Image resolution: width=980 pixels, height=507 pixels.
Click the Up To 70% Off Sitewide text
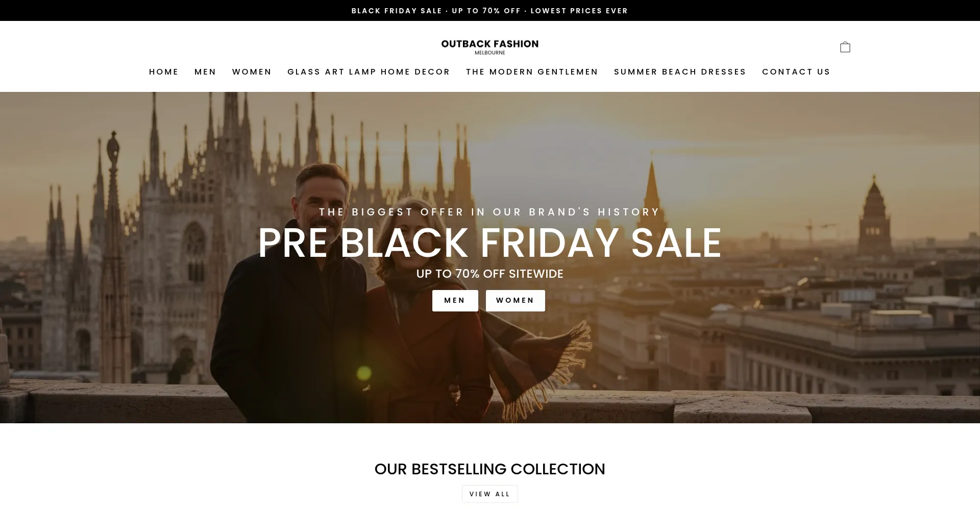[489, 274]
